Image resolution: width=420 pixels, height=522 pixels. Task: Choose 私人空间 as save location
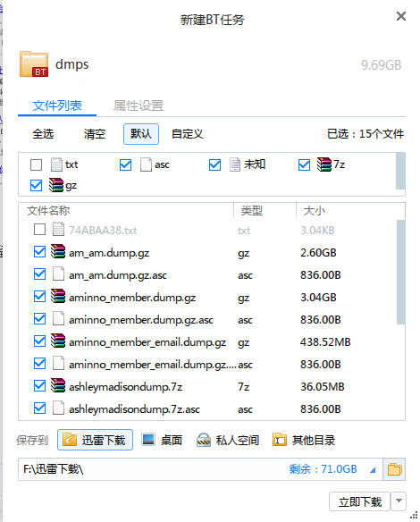tap(228, 440)
